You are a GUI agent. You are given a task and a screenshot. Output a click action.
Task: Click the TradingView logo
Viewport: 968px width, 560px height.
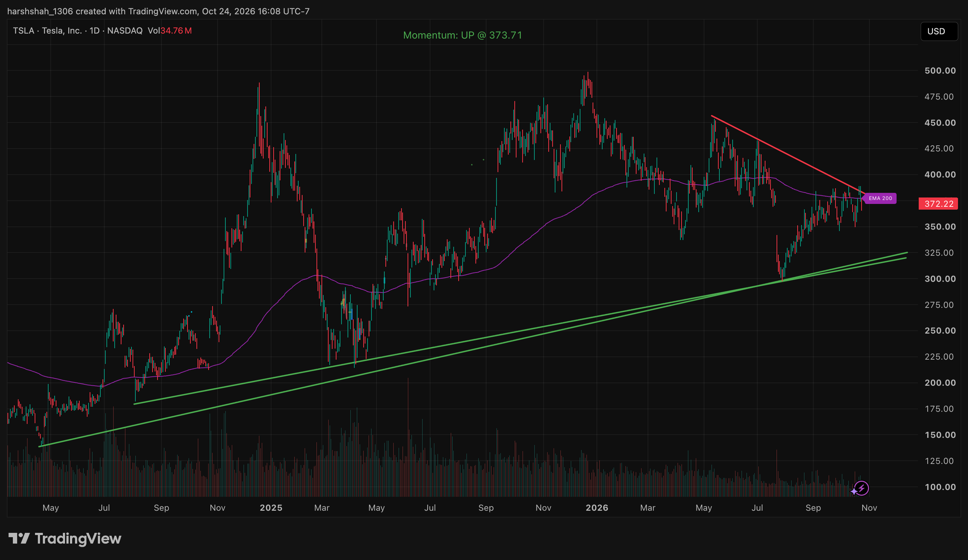(x=65, y=539)
